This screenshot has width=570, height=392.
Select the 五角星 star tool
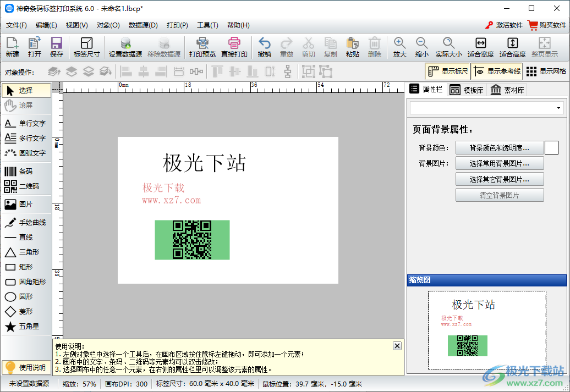coord(26,327)
